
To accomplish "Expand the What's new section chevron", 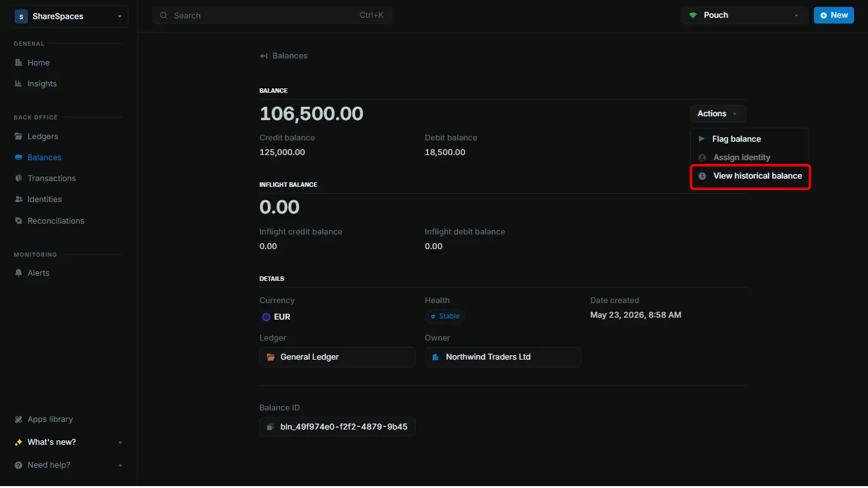I will 120,442.
